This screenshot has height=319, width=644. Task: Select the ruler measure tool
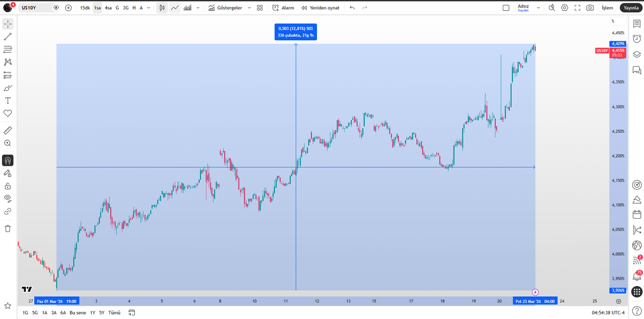(8, 130)
